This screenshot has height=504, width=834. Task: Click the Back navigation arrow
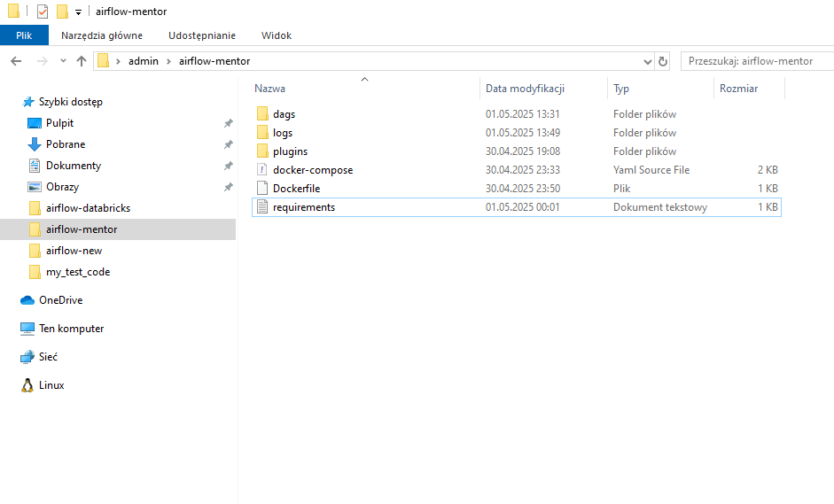point(16,61)
